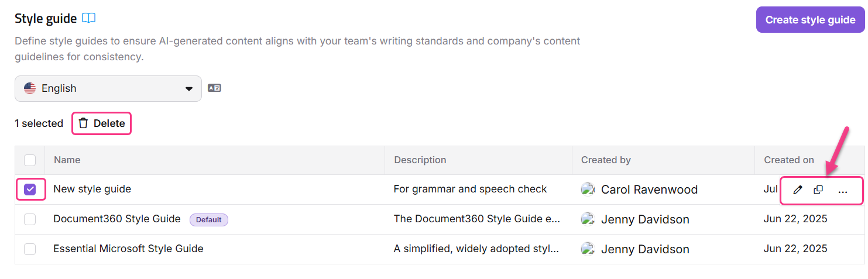Click the Style guide heading

[46, 19]
